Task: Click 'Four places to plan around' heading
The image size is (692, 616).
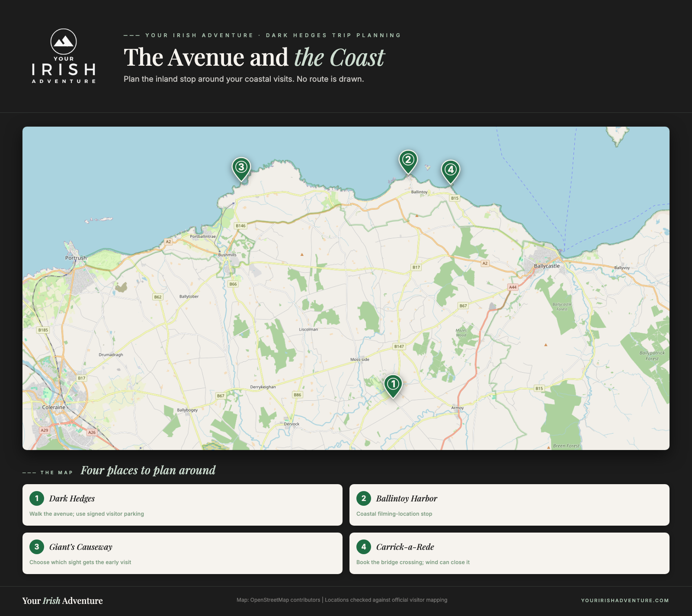Action: coord(148,470)
